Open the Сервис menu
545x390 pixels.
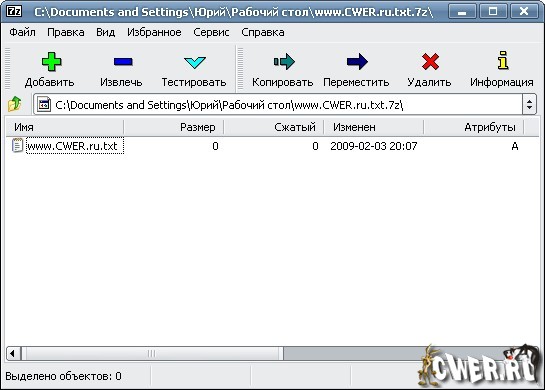pos(211,32)
